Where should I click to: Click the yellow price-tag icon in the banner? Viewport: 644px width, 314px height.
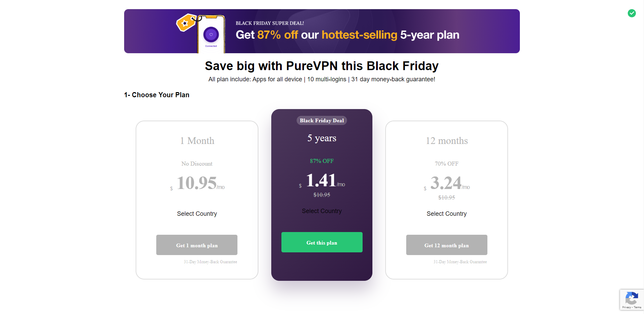[x=186, y=23]
